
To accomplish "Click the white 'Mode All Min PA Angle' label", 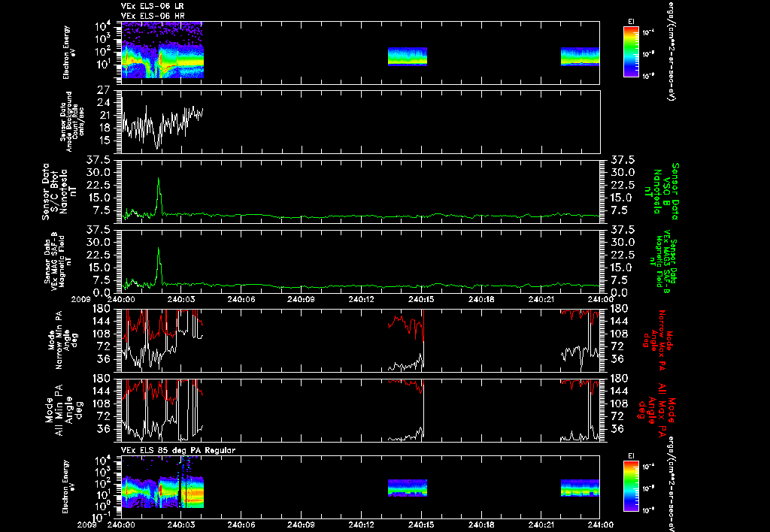I will coord(65,410).
